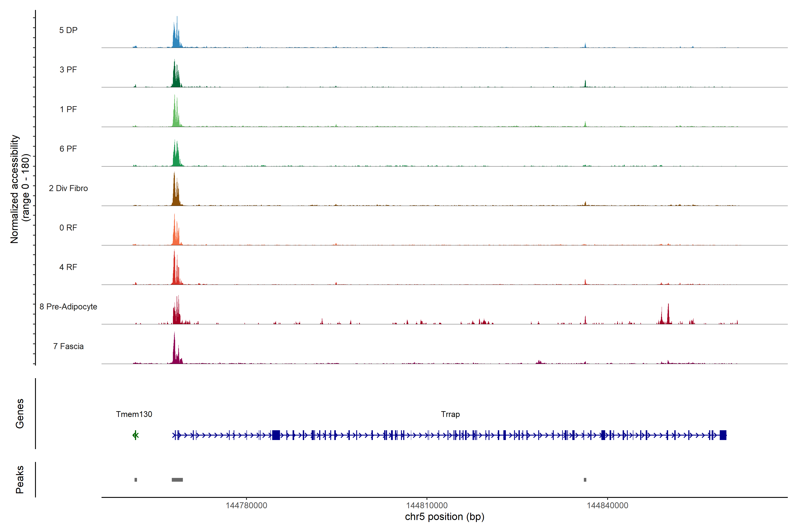The image size is (798, 532).
Task: Click the 144840000 axis tick label
Action: pyautogui.click(x=607, y=505)
